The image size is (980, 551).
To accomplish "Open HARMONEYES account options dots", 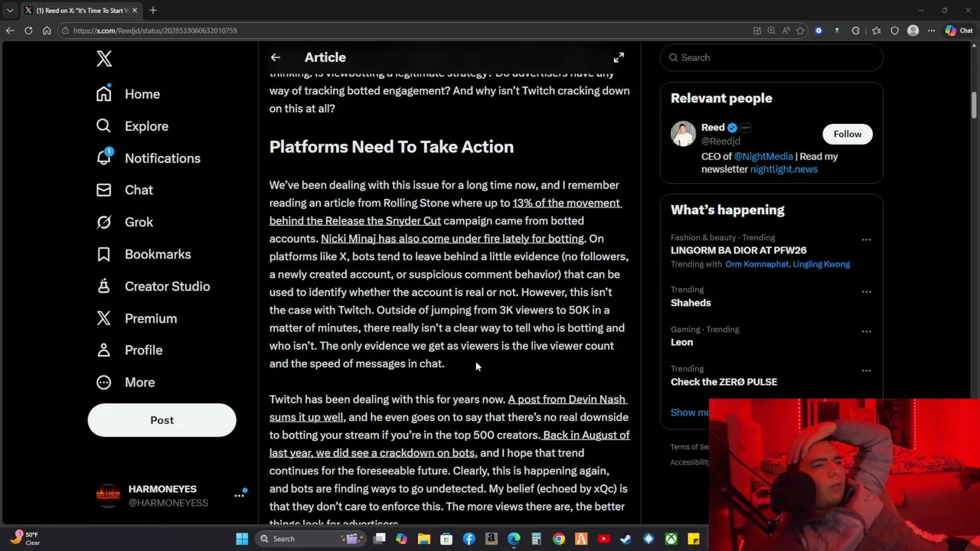I will tap(239, 496).
